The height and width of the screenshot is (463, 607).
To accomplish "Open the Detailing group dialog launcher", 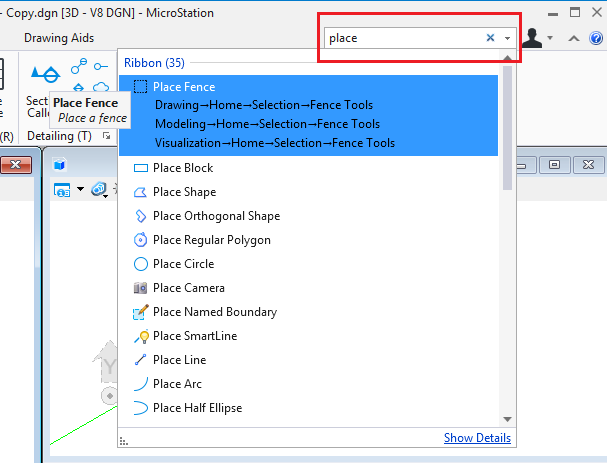I will click(106, 136).
